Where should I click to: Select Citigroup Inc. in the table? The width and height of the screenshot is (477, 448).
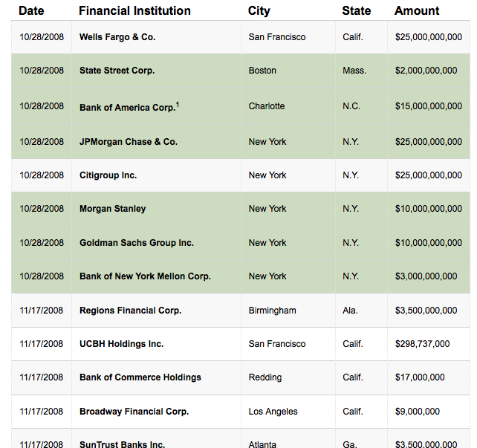pyautogui.click(x=108, y=175)
